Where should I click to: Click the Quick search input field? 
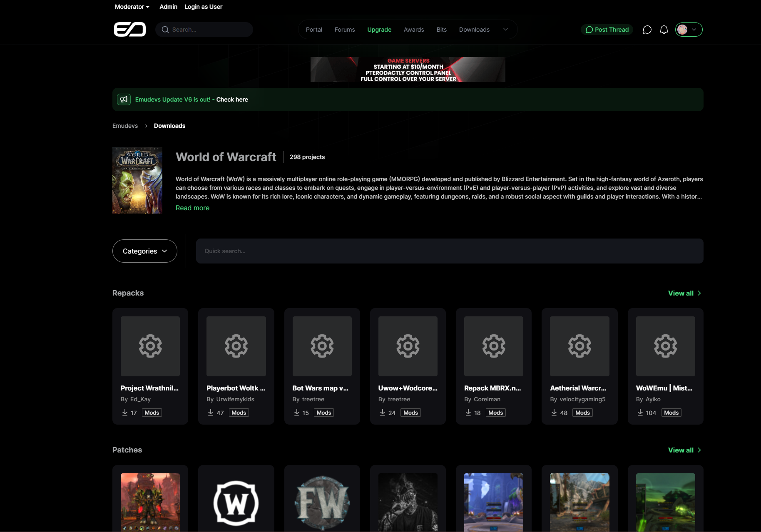click(x=450, y=251)
